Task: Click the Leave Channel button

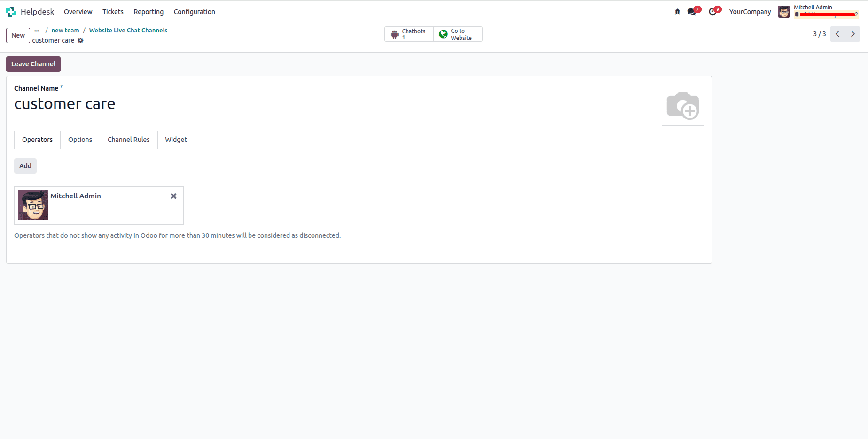Action: point(33,64)
